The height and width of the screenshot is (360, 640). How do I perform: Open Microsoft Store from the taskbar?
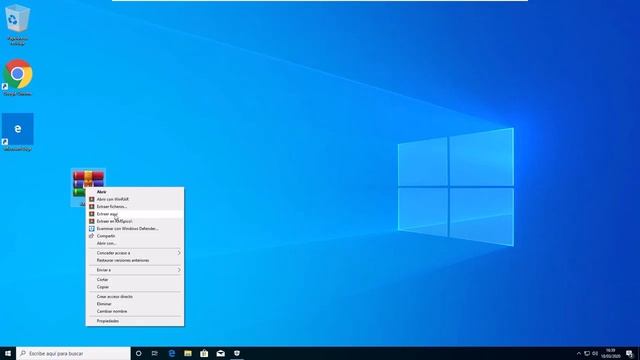click(x=204, y=353)
